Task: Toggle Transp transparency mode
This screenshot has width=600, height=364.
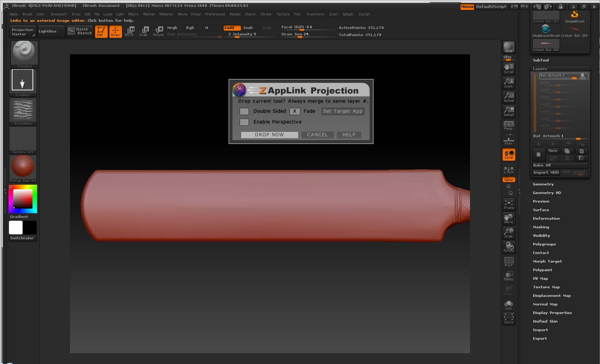Action: [509, 276]
